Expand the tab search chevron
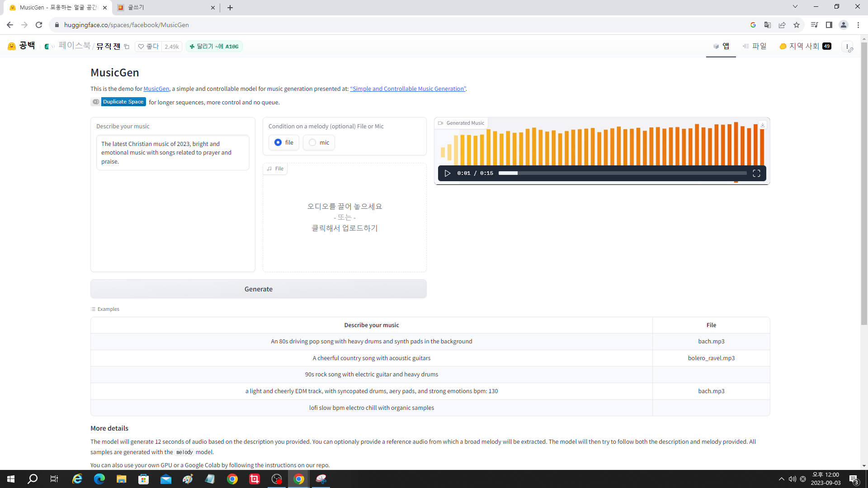 795,6
